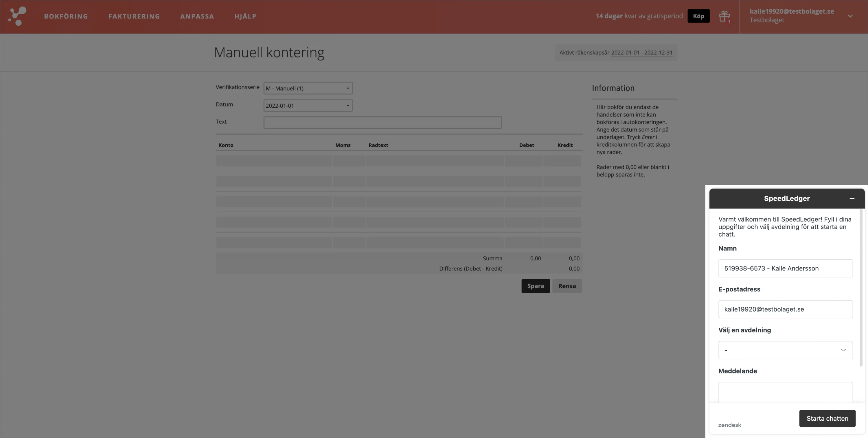Click the chat widget scrollbar
This screenshot has width=868, height=438.
click(861, 288)
